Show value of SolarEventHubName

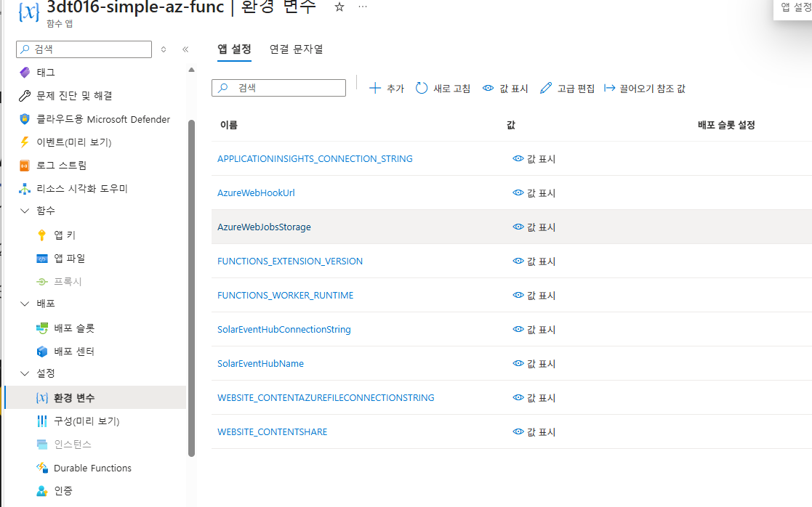[x=534, y=364]
